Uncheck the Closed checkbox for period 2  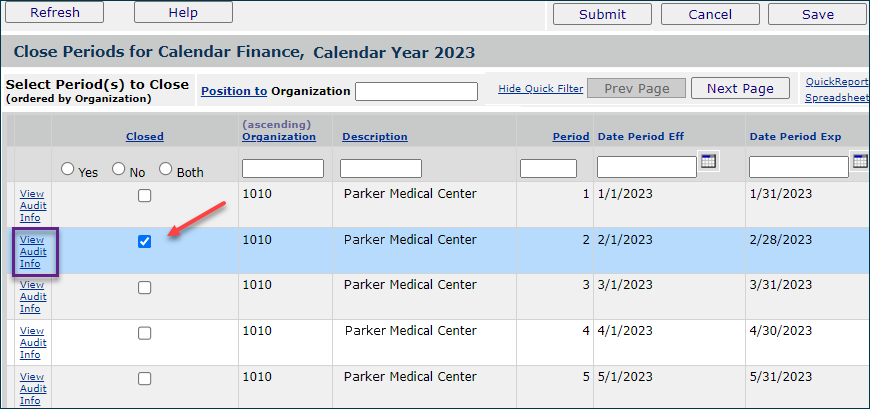[x=145, y=242]
